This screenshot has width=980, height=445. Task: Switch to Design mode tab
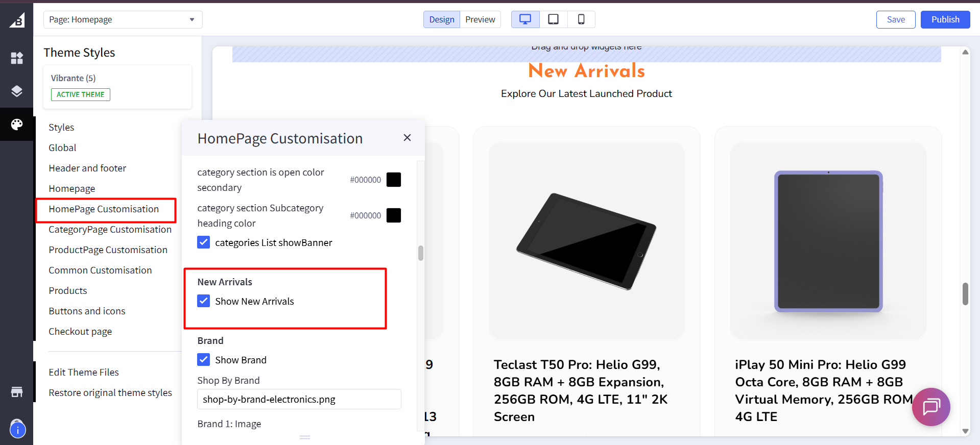(442, 19)
